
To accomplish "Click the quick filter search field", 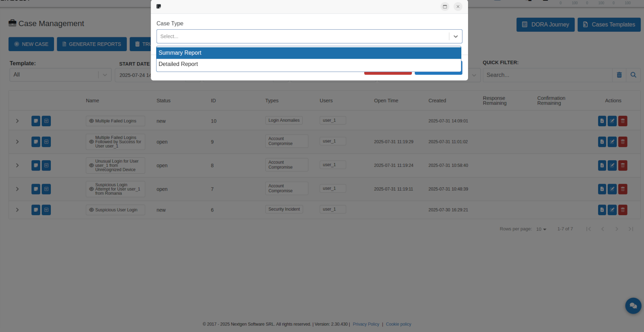I will click(x=547, y=75).
